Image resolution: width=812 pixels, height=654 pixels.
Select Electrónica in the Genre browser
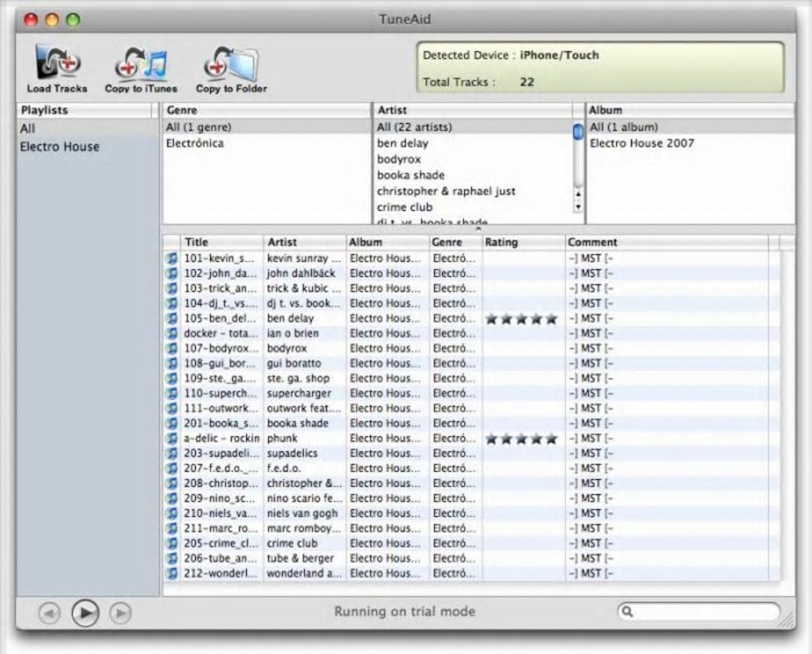click(267, 143)
